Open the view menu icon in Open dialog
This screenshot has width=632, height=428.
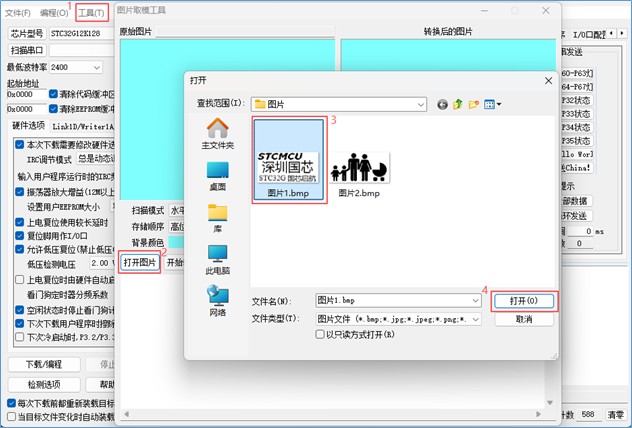coord(492,105)
